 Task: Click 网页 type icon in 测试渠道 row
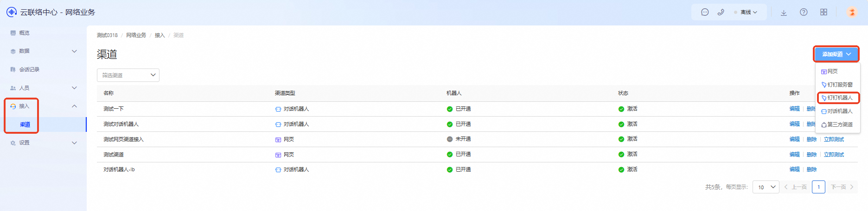278,155
